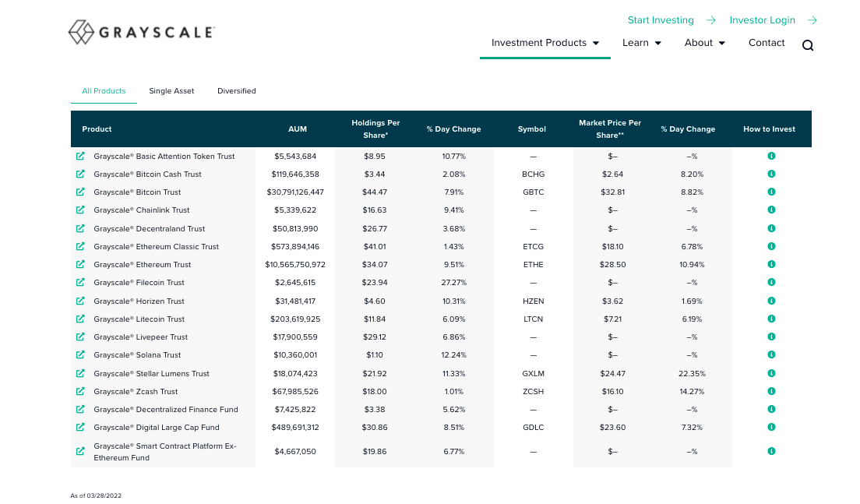This screenshot has height=504, width=860.
Task: Click the AUM column header
Action: pyautogui.click(x=297, y=129)
